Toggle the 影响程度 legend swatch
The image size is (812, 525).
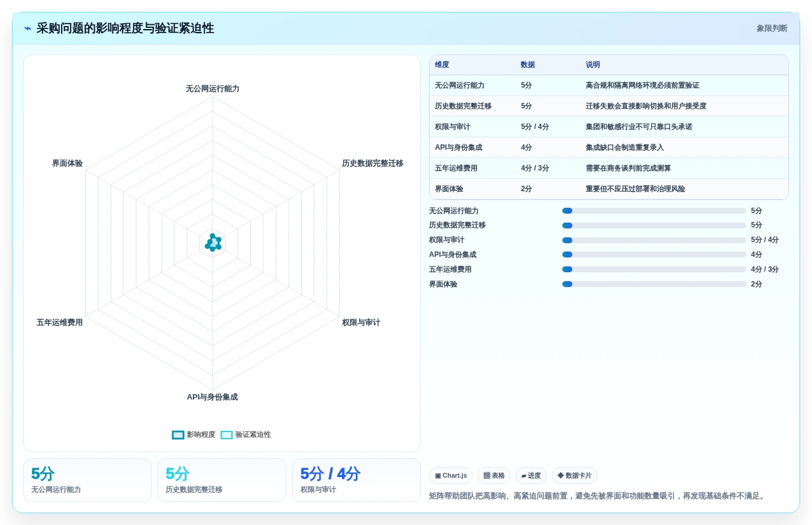[178, 434]
